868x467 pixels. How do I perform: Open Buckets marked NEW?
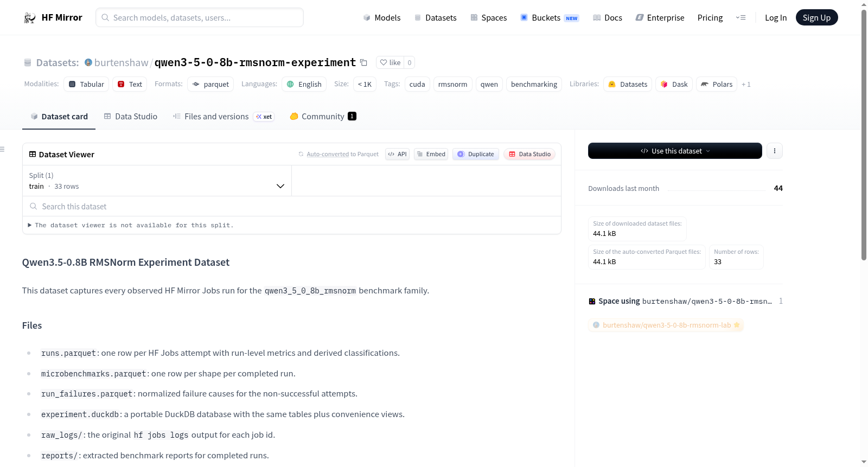[x=550, y=18]
